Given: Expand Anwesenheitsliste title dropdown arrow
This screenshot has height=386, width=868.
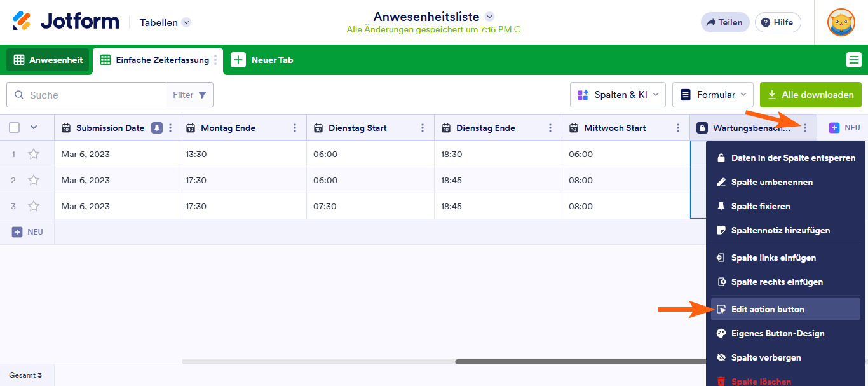Looking at the screenshot, I should (489, 17).
